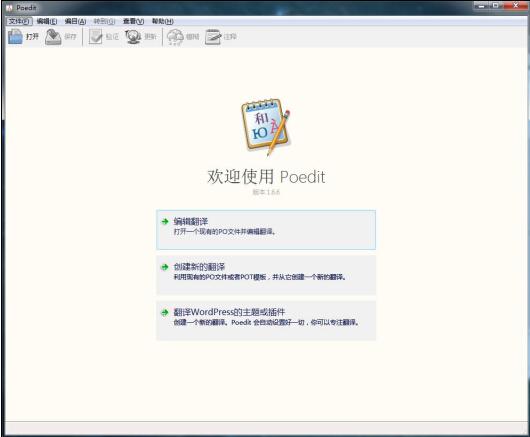Maximize the Poedit window

[496, 6]
